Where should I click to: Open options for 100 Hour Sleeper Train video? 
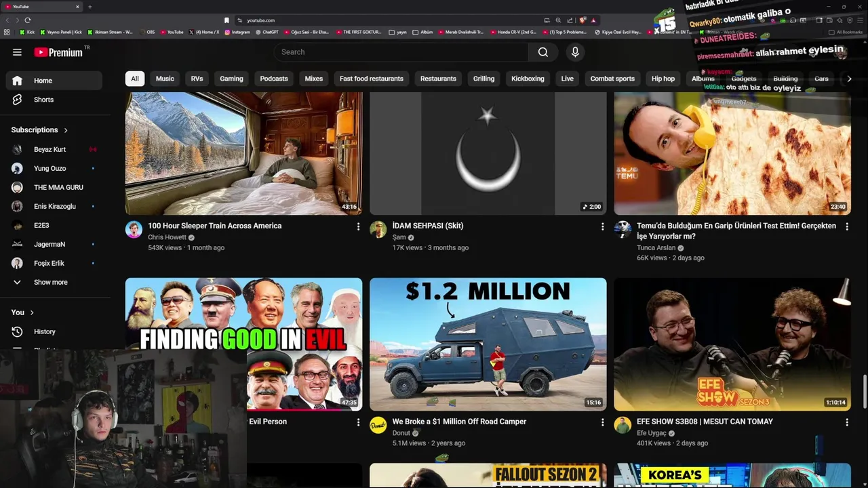(358, 226)
